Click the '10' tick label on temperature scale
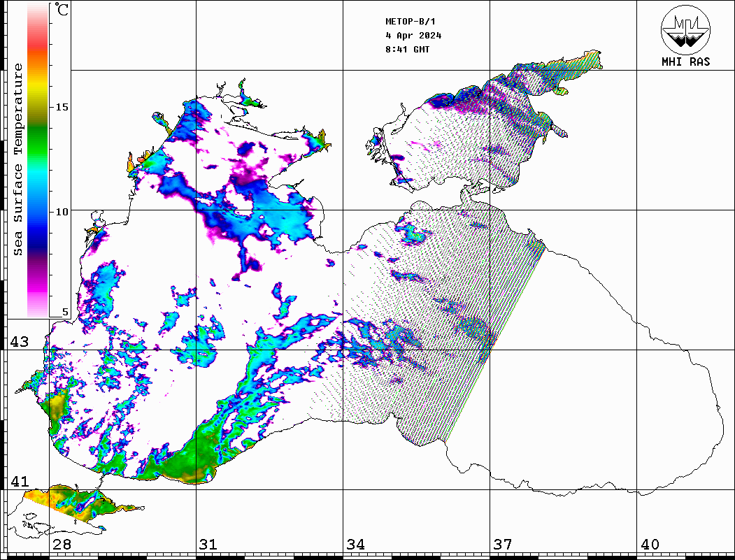 (62, 212)
